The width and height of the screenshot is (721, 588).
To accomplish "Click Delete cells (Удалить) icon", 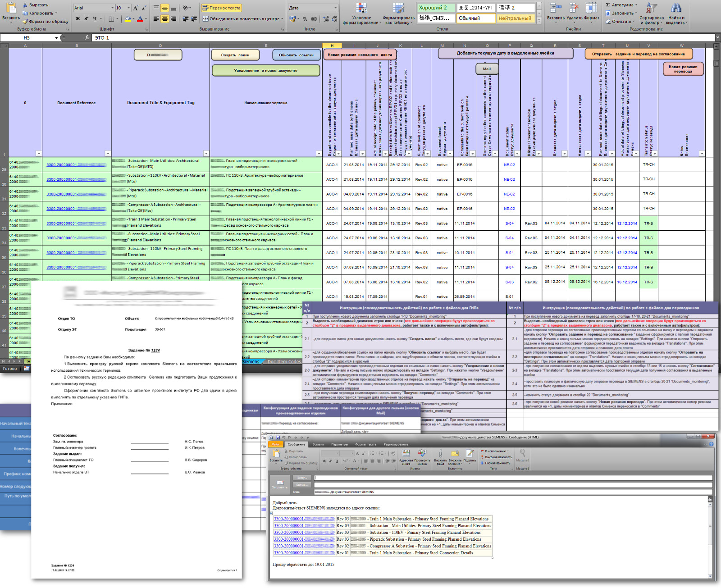I will [574, 12].
